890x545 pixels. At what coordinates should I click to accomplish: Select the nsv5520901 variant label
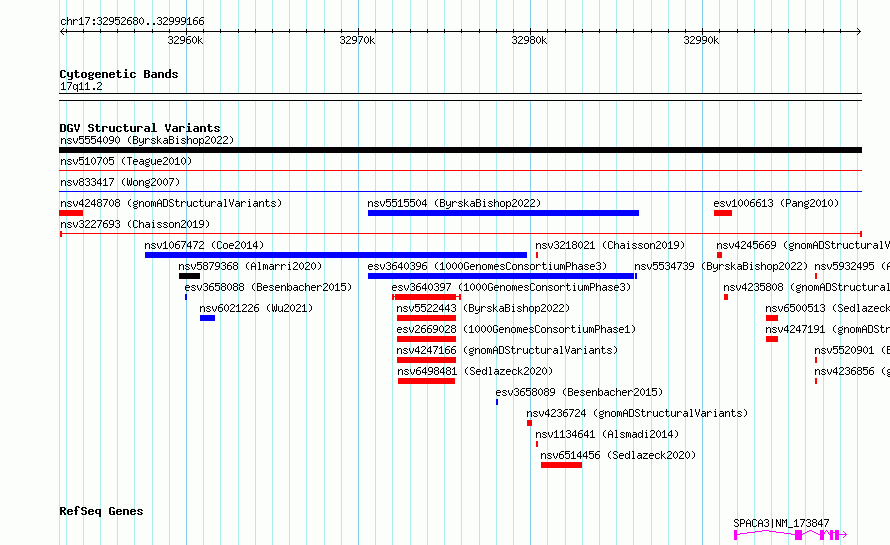click(x=852, y=350)
